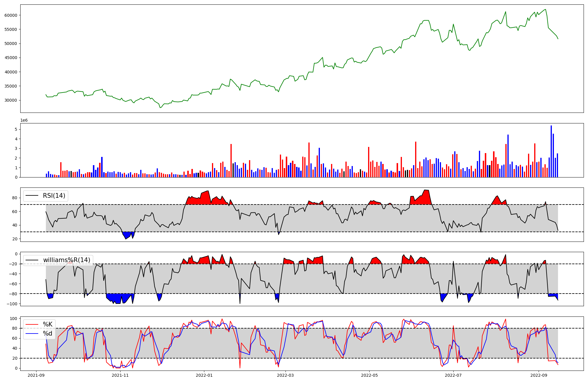Click the 2022-07 date tick label
This screenshot has width=588, height=382.
coord(453,375)
